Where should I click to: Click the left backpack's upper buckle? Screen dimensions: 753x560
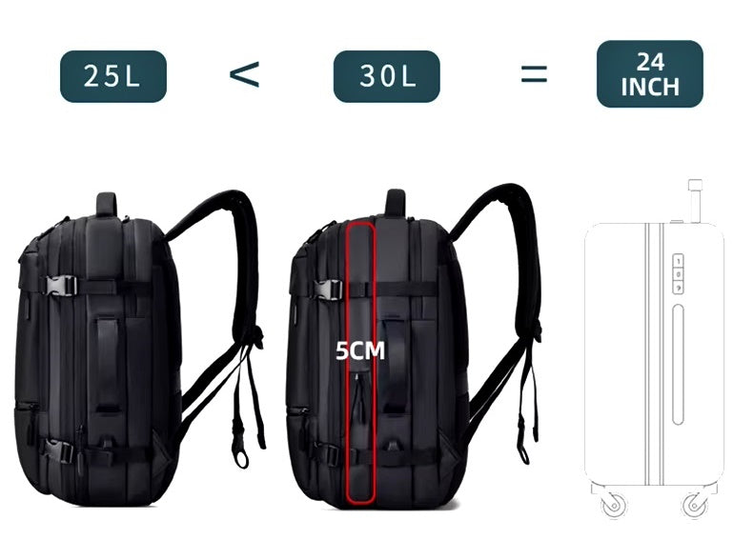click(x=61, y=286)
